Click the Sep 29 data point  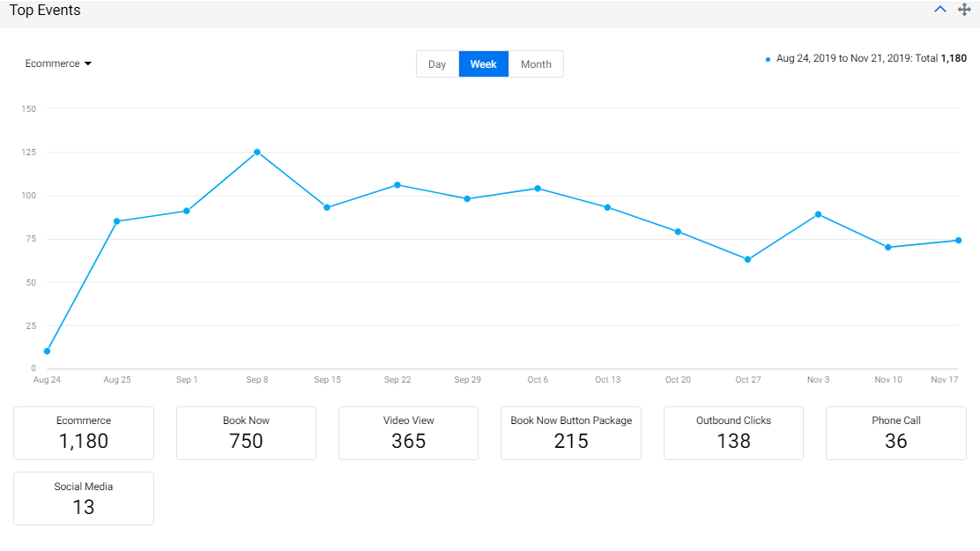click(x=467, y=199)
